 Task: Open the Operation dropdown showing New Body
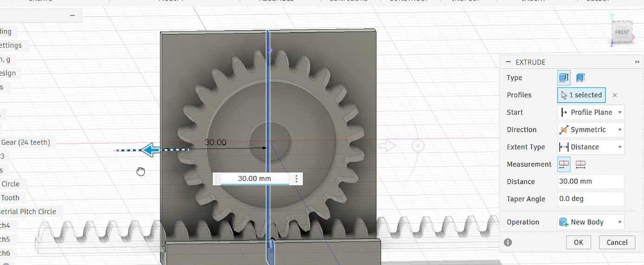coord(591,222)
